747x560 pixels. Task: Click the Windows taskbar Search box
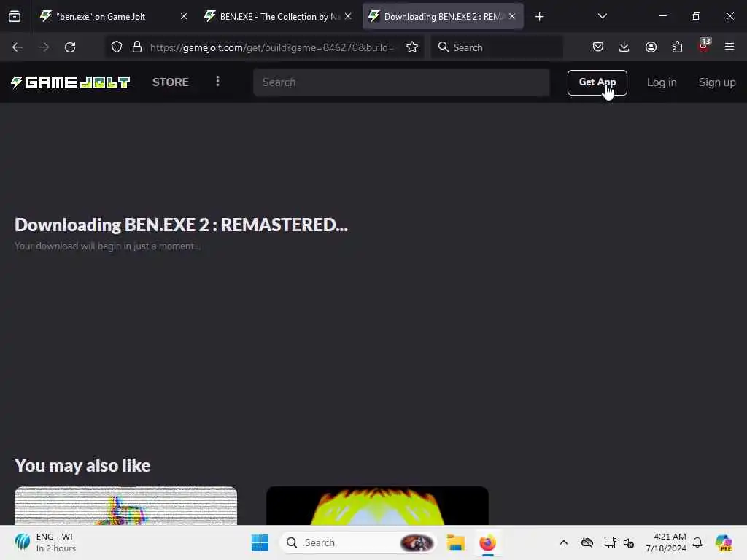pyautogui.click(x=358, y=542)
